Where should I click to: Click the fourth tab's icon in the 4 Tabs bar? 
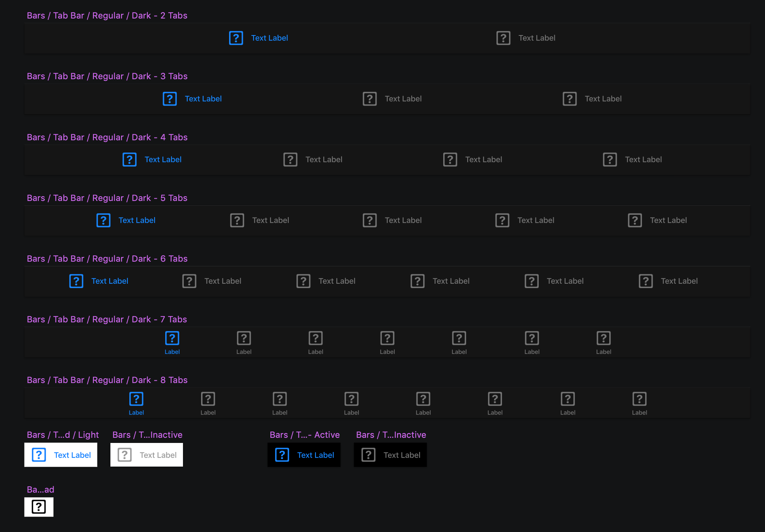(610, 160)
